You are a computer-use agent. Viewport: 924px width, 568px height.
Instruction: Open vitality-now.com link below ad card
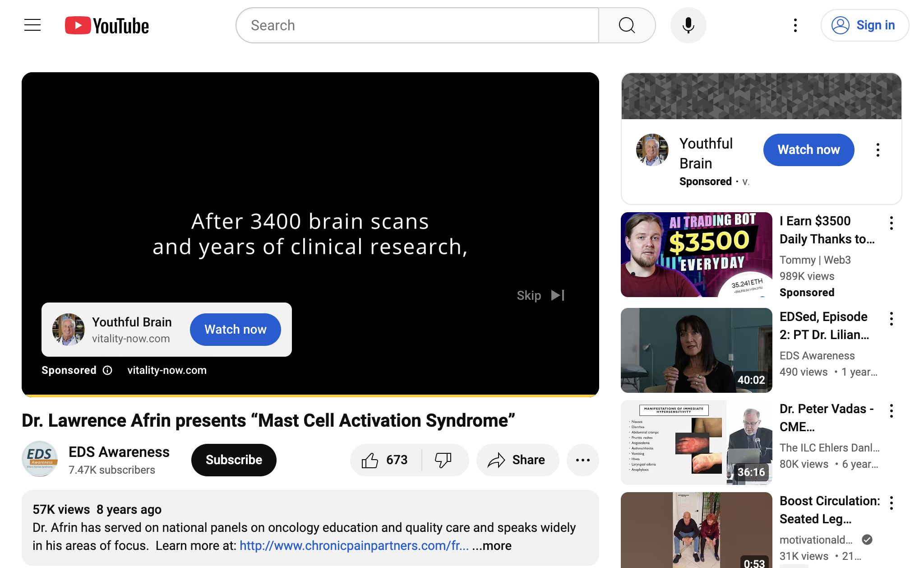(167, 370)
